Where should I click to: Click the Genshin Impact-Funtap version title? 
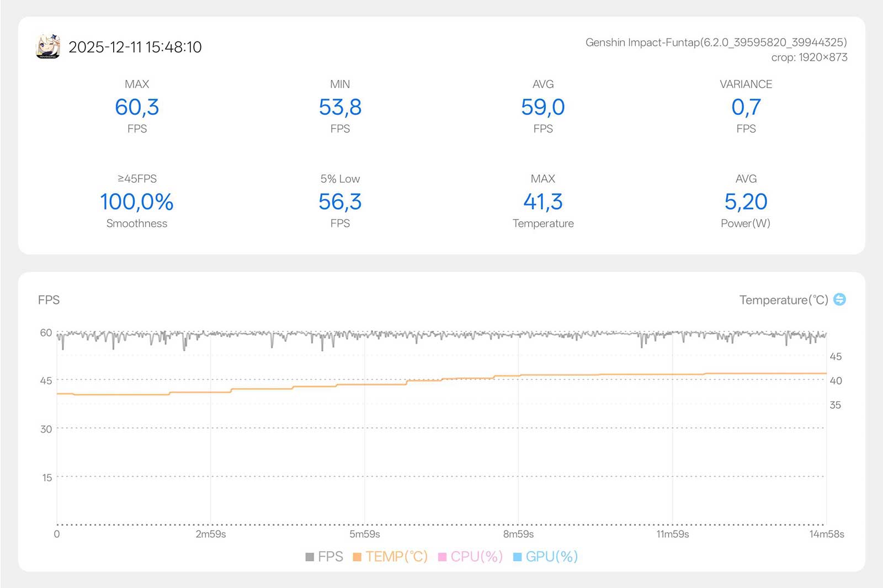click(x=716, y=42)
